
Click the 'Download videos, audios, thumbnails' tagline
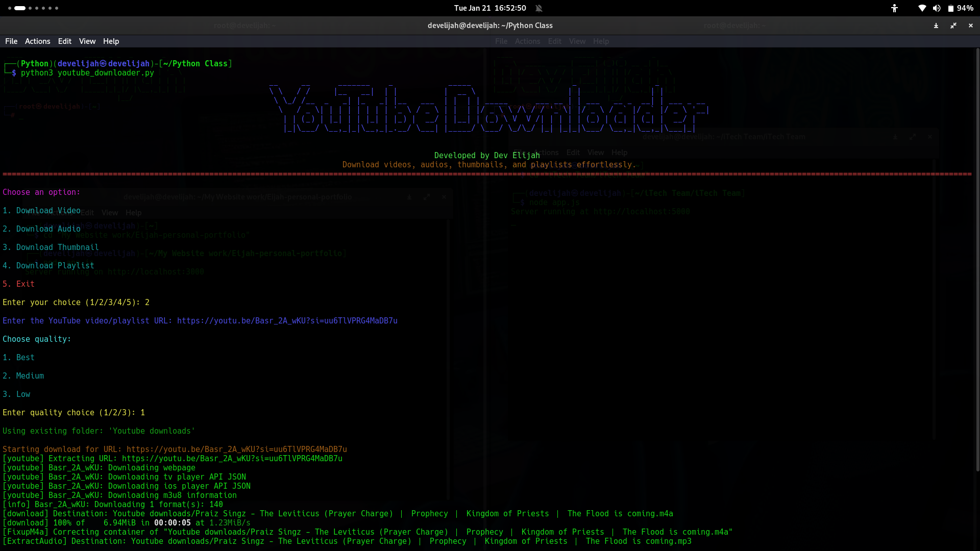pyautogui.click(x=489, y=165)
